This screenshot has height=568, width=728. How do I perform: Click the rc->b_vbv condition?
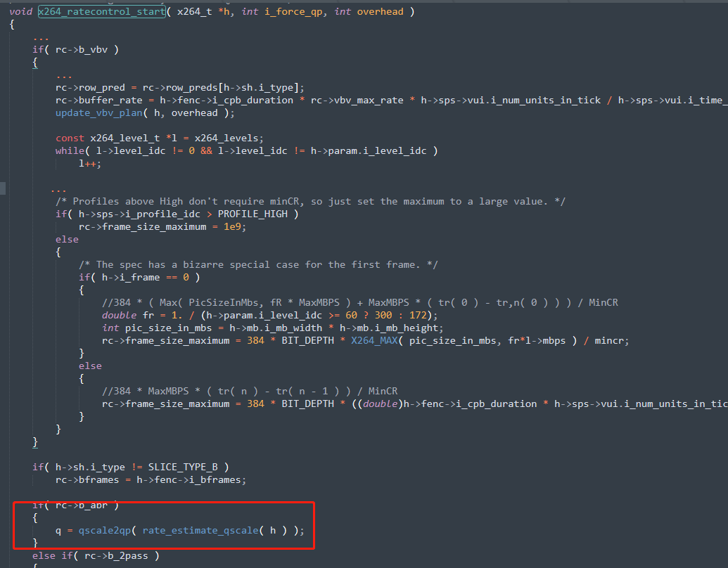[82, 50]
